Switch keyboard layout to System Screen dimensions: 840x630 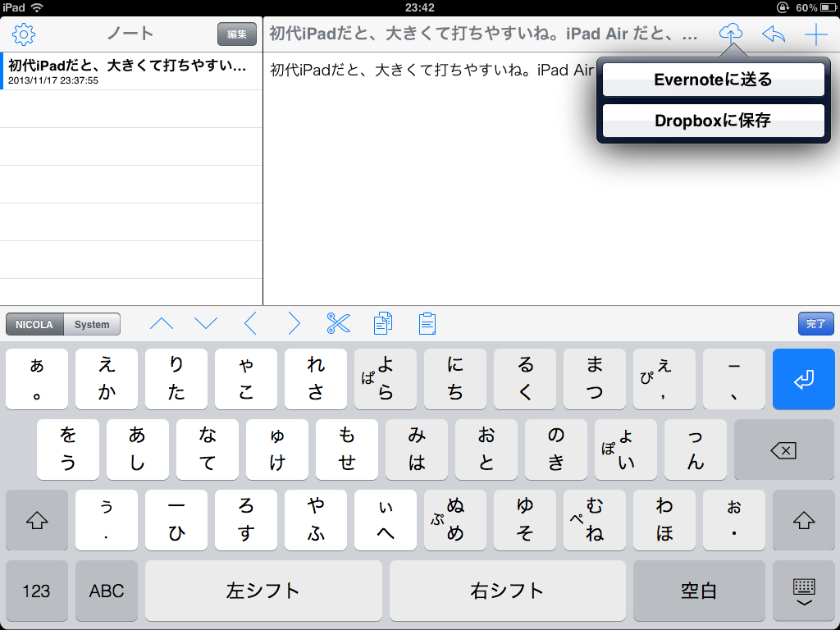92,324
